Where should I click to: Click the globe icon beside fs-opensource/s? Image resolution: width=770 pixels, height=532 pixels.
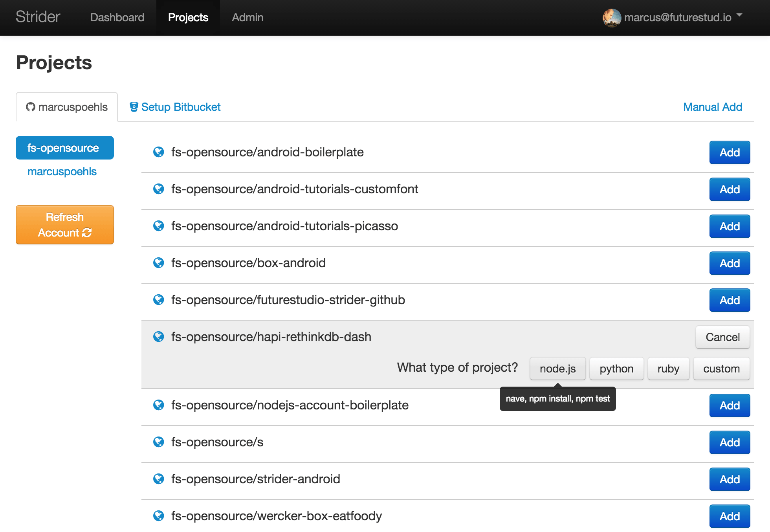(x=159, y=442)
